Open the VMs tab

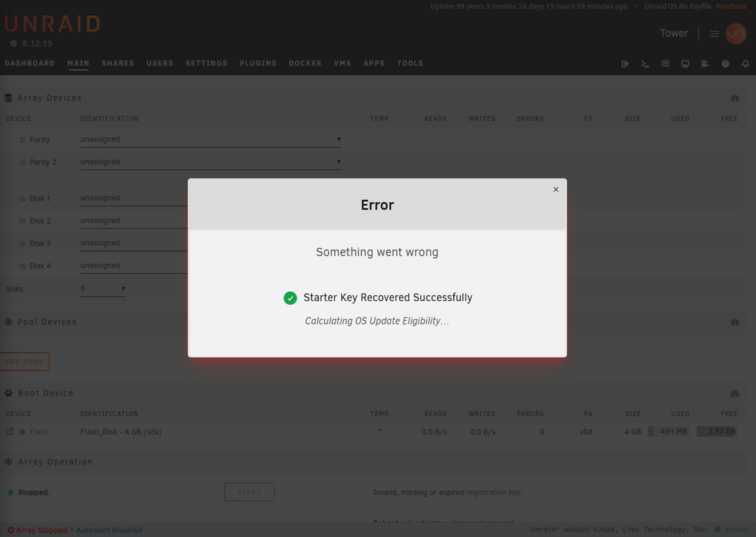[342, 64]
